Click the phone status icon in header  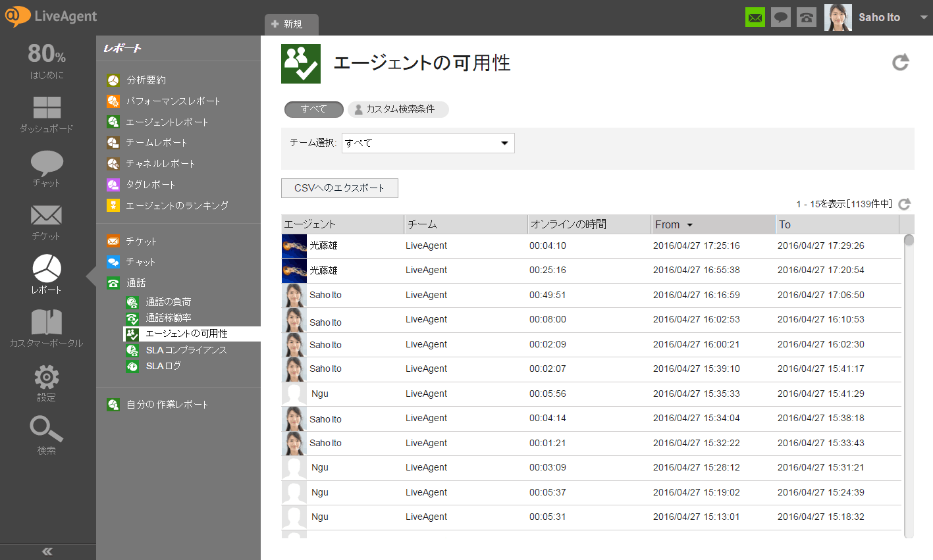click(807, 18)
